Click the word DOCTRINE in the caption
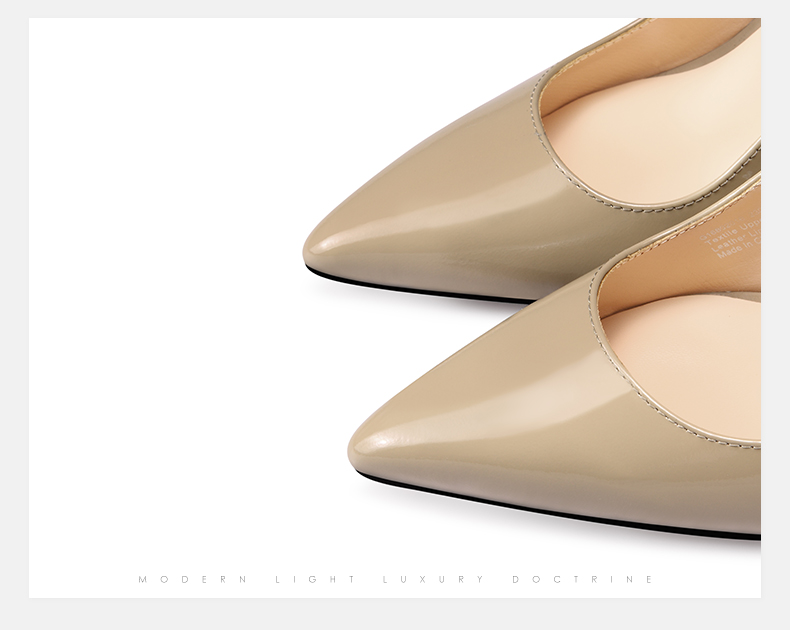The image size is (790, 630). (582, 579)
